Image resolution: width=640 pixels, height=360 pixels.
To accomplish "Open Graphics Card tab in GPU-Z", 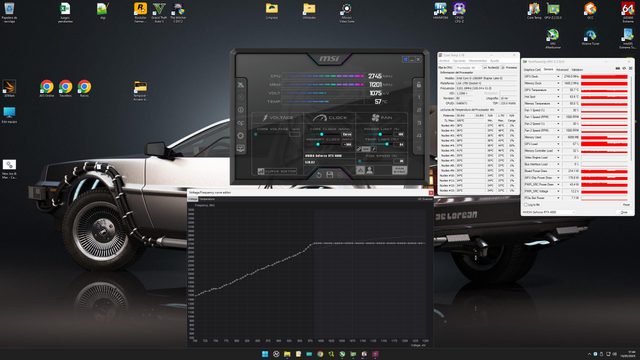I will pyautogui.click(x=532, y=70).
